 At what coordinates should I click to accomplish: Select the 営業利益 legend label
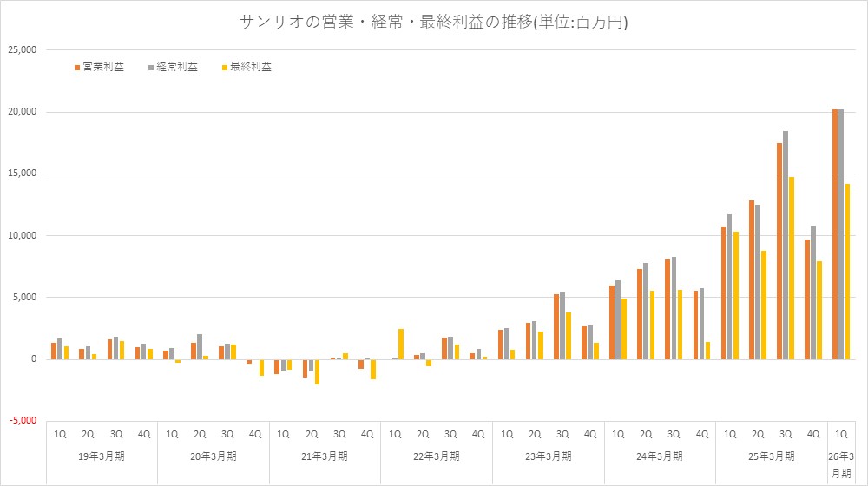102,67
